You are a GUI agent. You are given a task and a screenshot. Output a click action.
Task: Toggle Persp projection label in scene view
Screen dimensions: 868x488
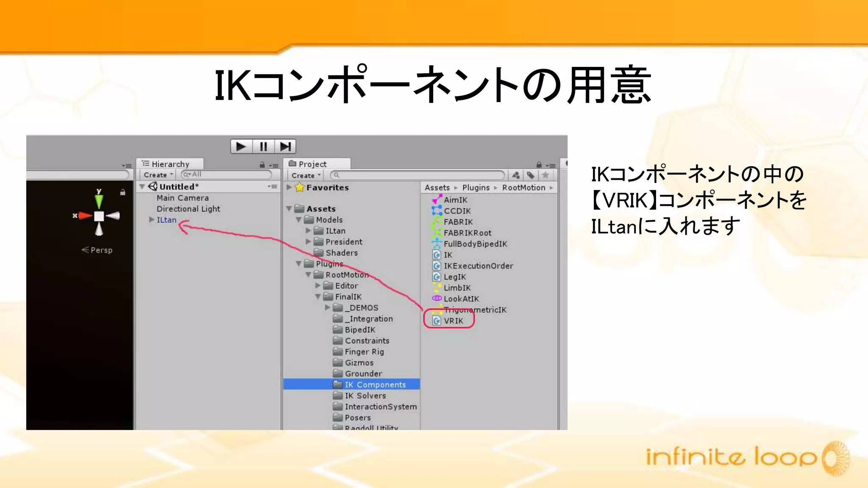[97, 250]
